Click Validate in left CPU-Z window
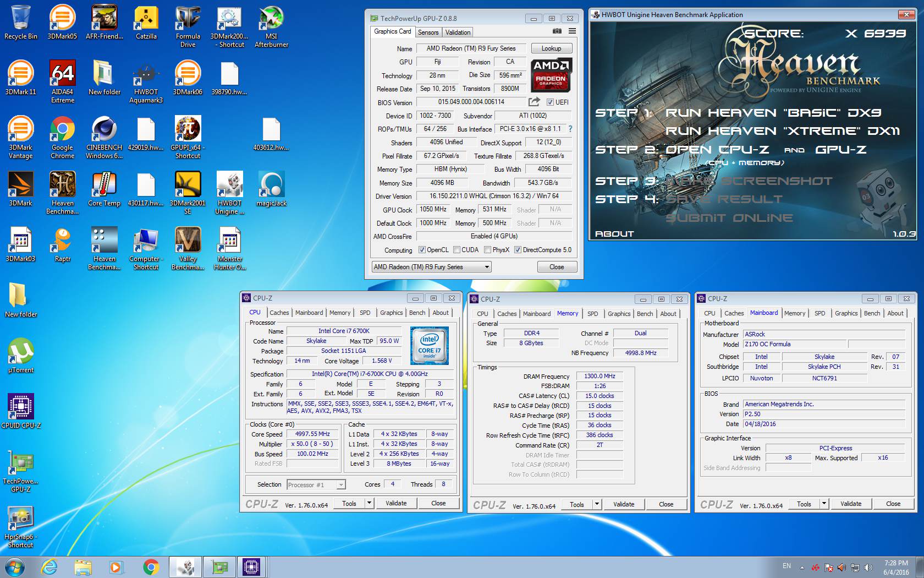This screenshot has height=578, width=924. coord(396,503)
